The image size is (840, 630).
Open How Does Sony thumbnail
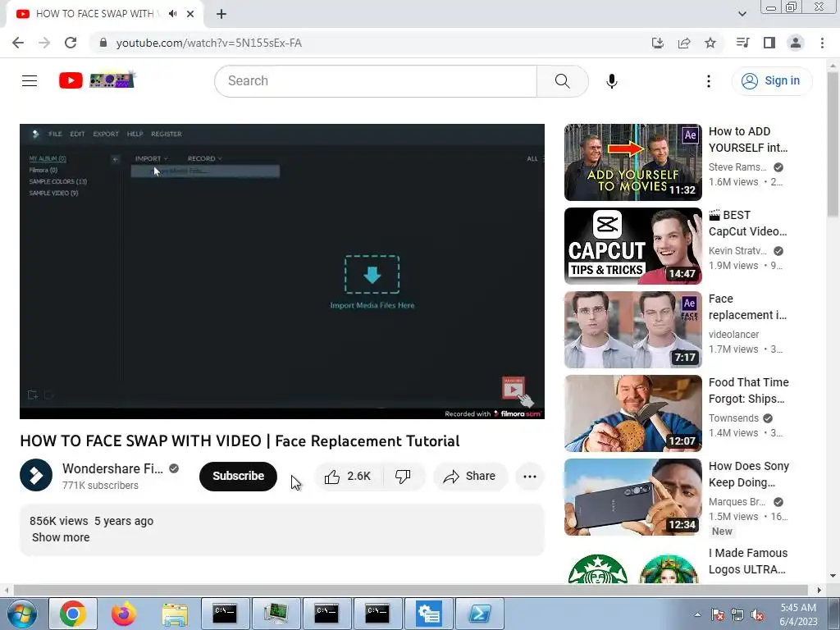(632, 496)
